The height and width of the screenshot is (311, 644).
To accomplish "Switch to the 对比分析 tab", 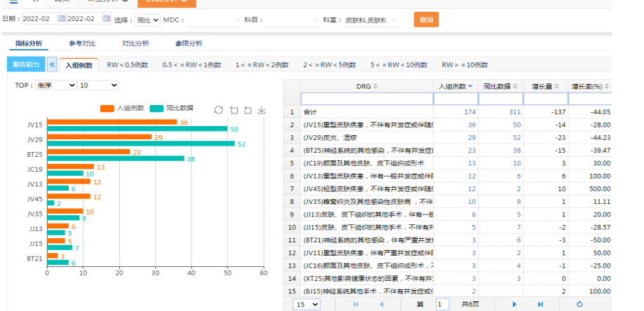I will 135,43.
